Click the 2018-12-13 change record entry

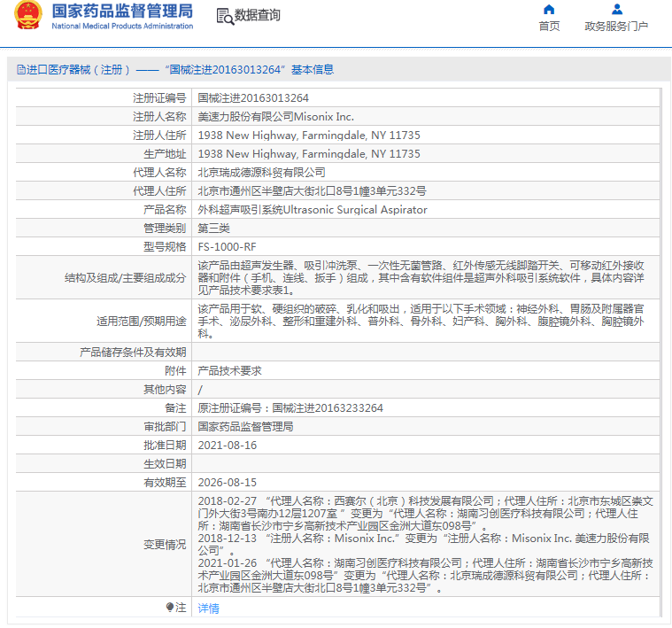tap(423, 545)
